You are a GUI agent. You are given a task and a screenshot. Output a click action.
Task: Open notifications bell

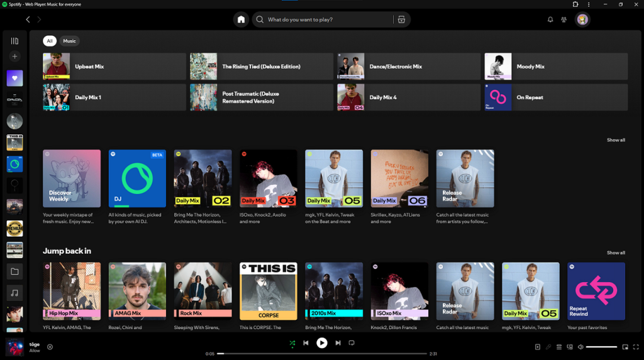click(x=550, y=19)
